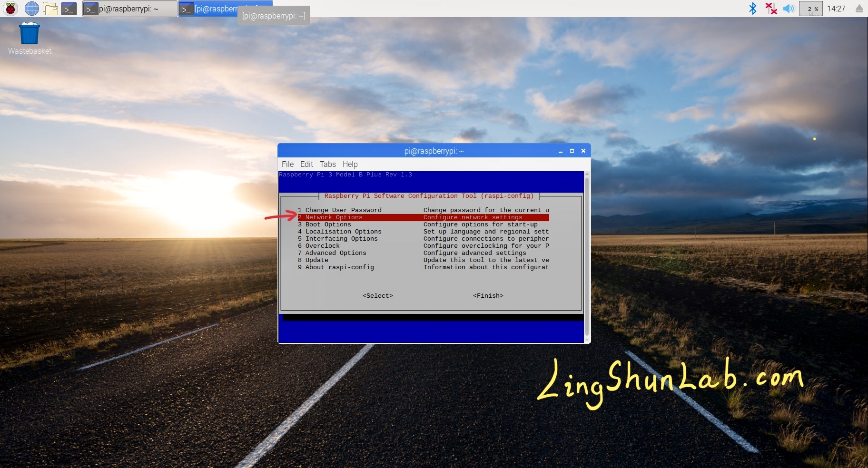Click 'Configure advanced settings' description
The image size is (868, 468).
pos(475,253)
